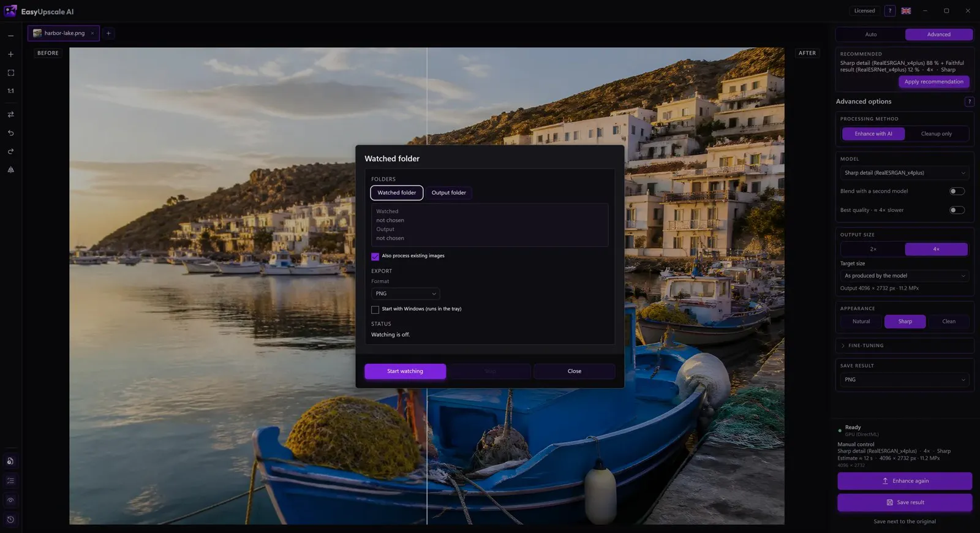Toggle Also process existing images checkbox

[375, 256]
